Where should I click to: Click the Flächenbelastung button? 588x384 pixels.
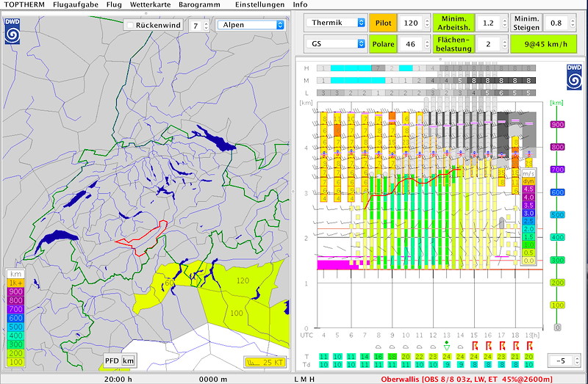pyautogui.click(x=453, y=44)
